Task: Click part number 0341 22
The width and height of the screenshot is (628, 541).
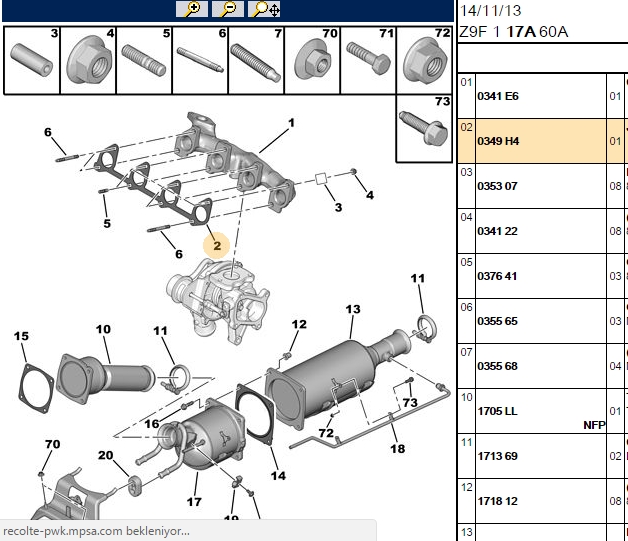Action: click(x=497, y=231)
